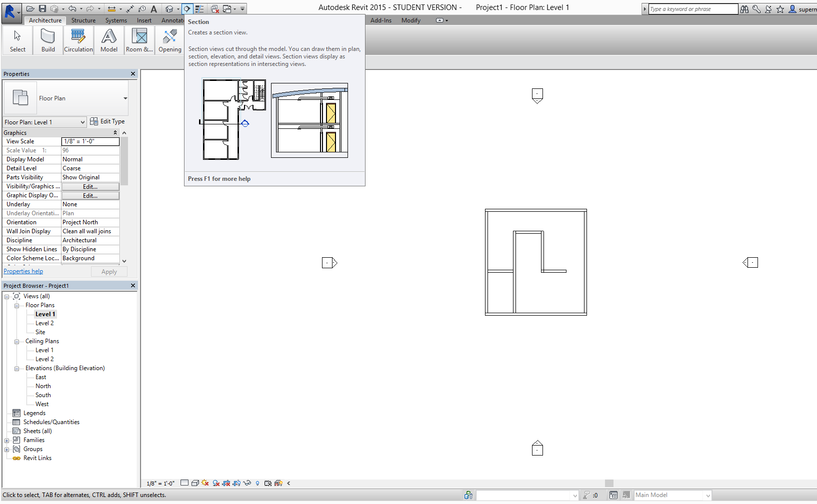Toggle Shadows icon in view control bar
The width and height of the screenshot is (817, 504).
coord(216,483)
